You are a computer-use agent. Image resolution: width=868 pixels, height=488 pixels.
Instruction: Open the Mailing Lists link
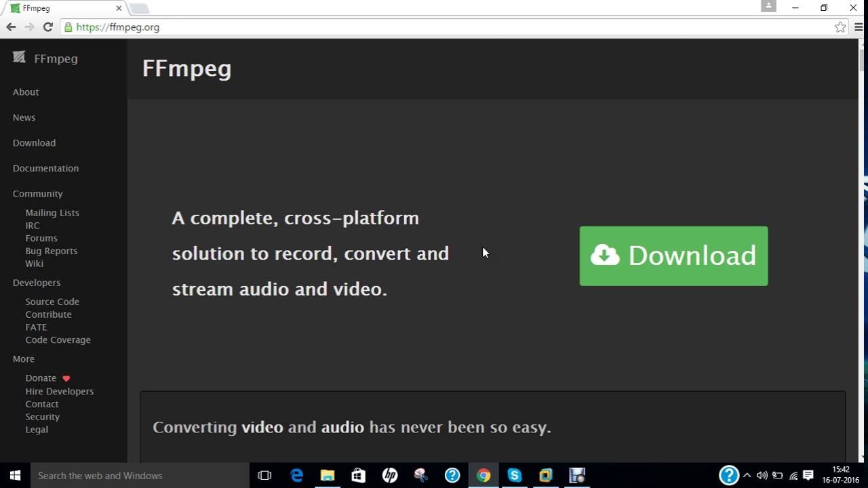tap(52, 213)
